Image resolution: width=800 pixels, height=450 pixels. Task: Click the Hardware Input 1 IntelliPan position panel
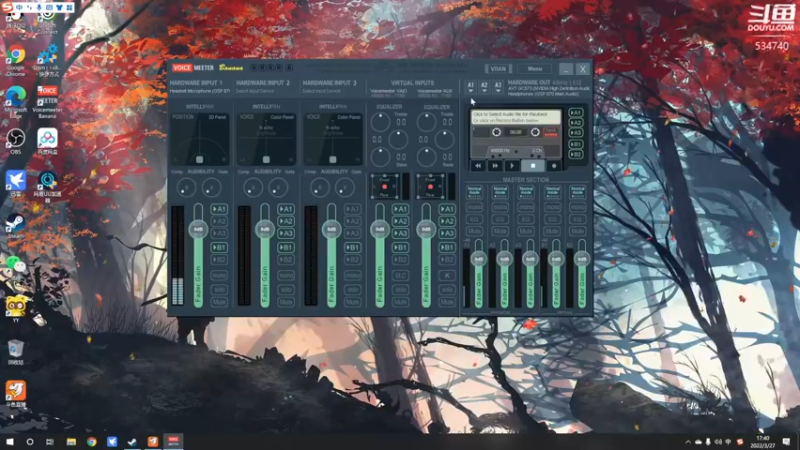(x=199, y=139)
